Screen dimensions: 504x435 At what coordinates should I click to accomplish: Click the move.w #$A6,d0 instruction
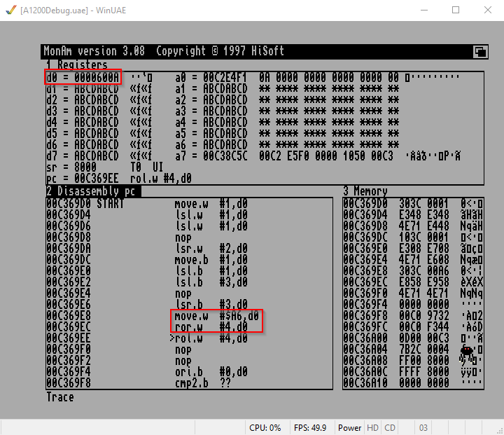tap(216, 316)
